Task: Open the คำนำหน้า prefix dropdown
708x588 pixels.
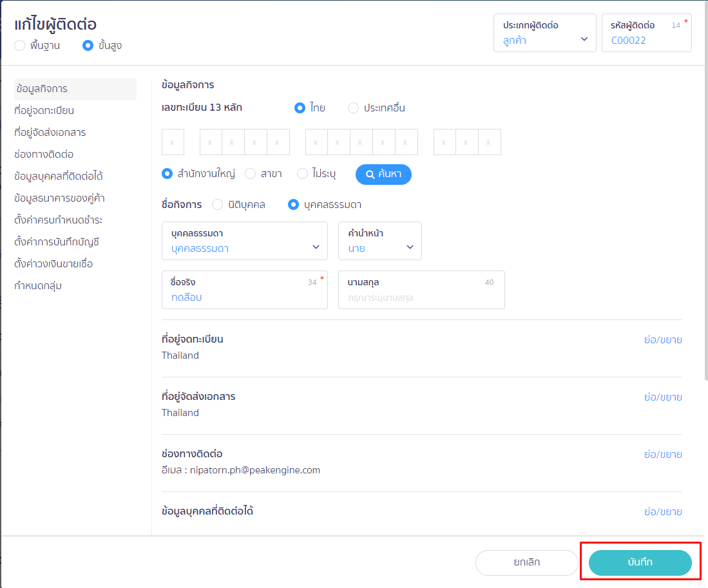Action: pos(379,241)
